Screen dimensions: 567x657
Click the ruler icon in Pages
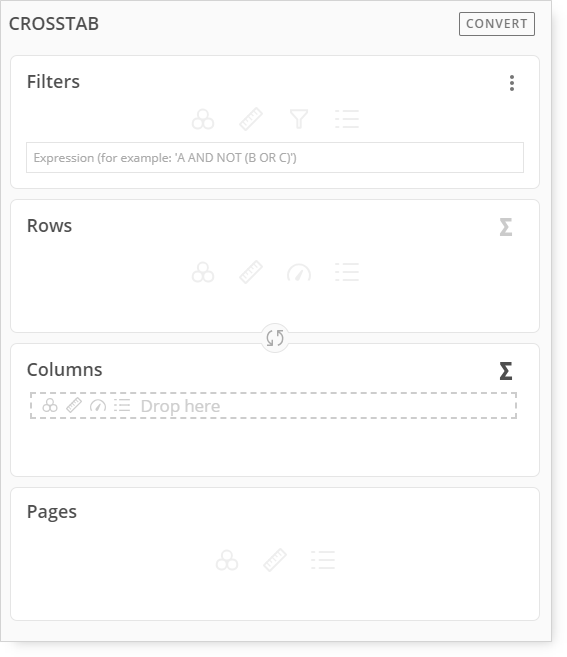click(275, 560)
